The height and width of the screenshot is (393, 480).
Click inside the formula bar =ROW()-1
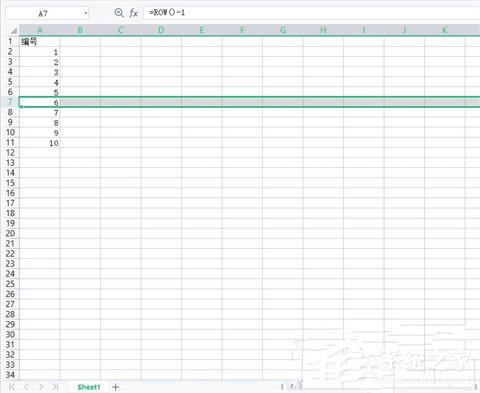click(x=312, y=13)
